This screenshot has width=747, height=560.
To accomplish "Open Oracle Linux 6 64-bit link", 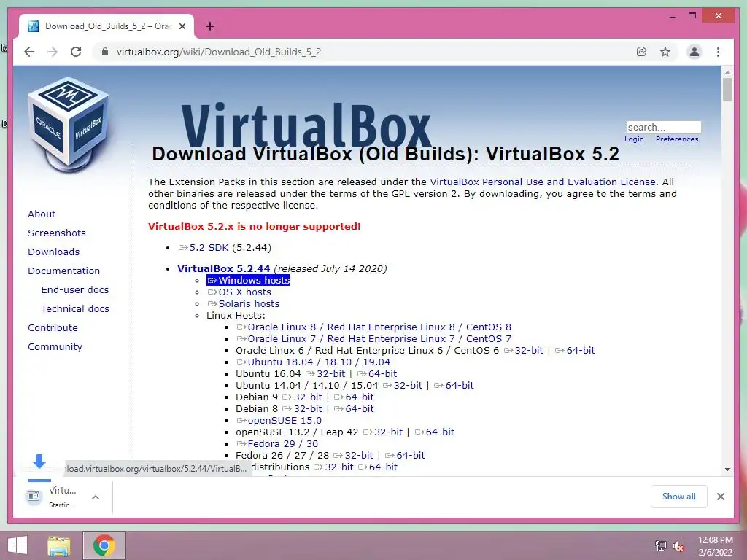I will click(x=575, y=350).
